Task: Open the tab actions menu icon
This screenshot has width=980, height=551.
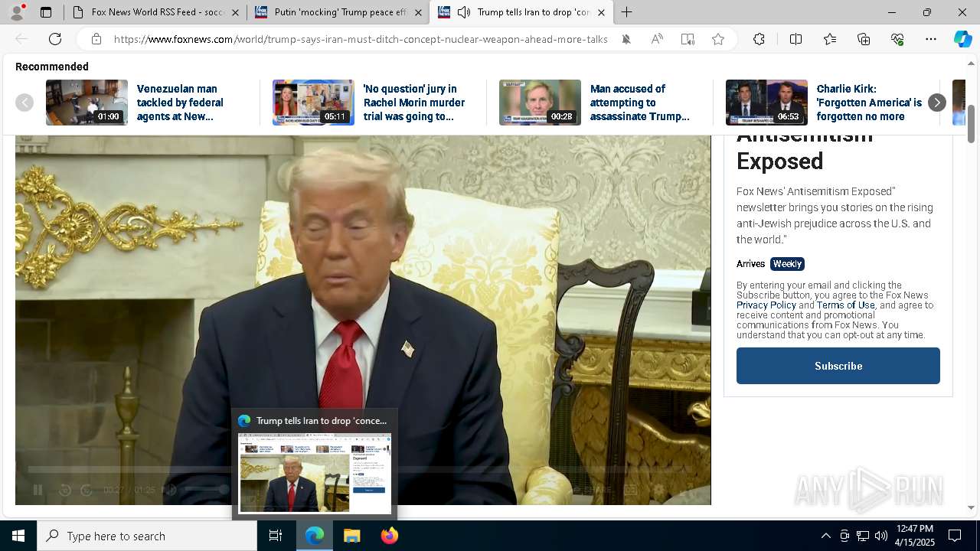Action: (46, 12)
